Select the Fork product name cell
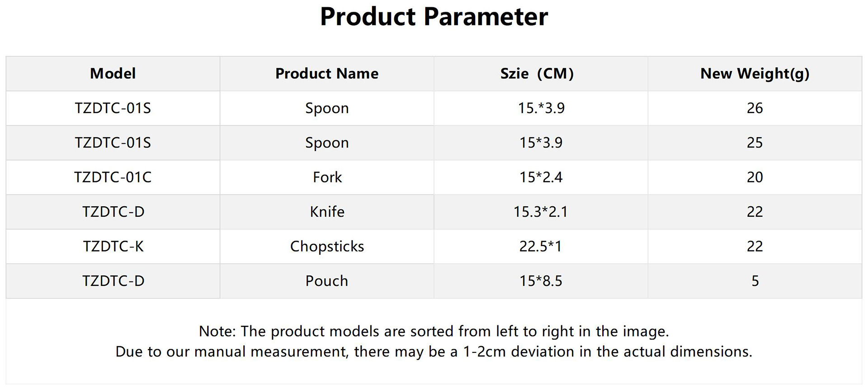This screenshot has width=868, height=390. tap(327, 177)
